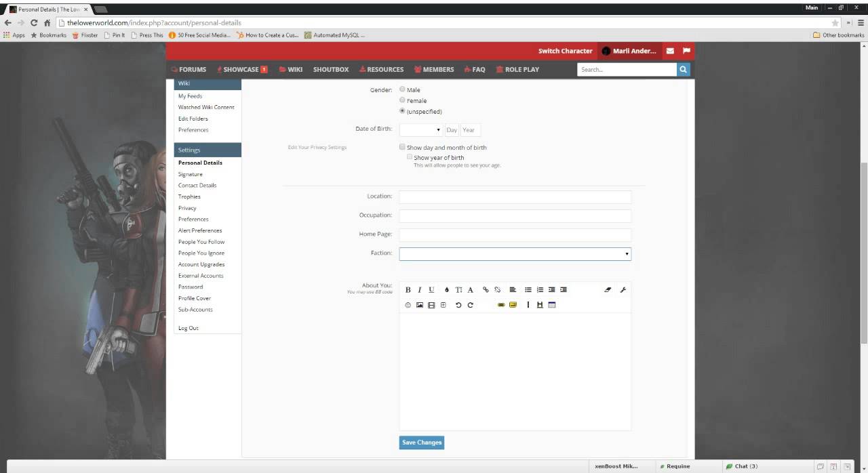868x473 pixels.
Task: Open the insert special plus icon
Action: tap(443, 305)
